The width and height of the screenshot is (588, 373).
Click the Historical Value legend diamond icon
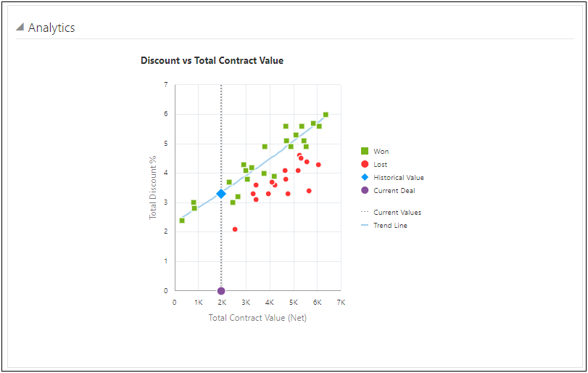point(365,177)
